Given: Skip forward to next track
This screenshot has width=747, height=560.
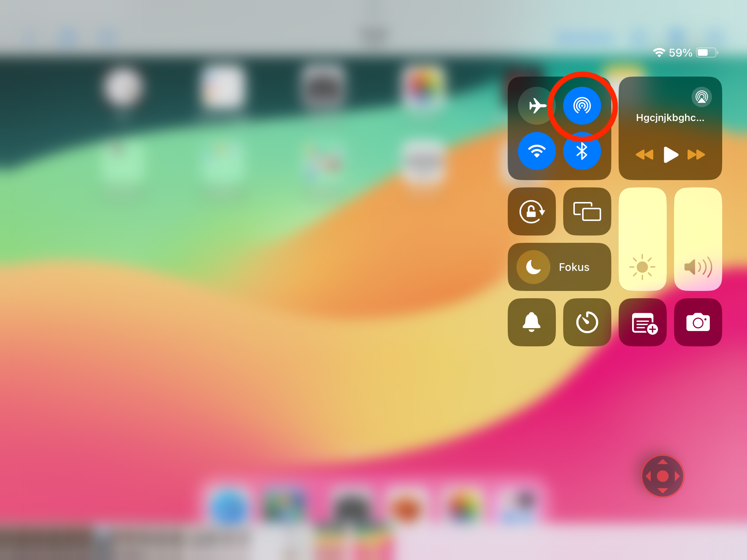Looking at the screenshot, I should (x=696, y=155).
